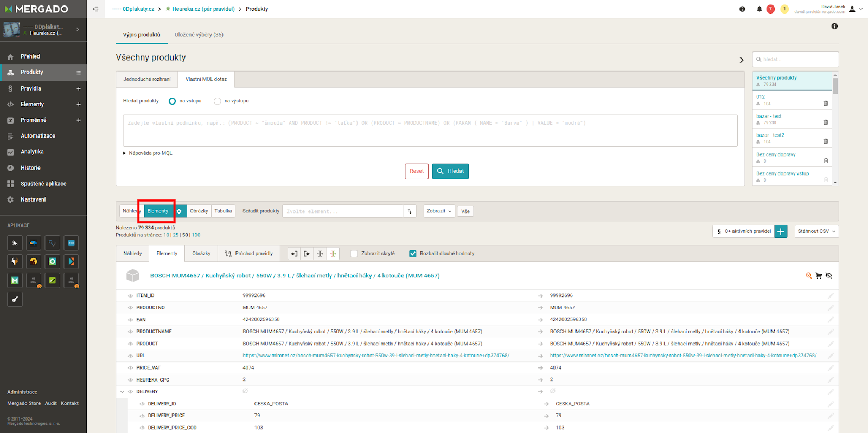
Task: Launch the wrench tools app in Aplikace
Action: coord(15,243)
